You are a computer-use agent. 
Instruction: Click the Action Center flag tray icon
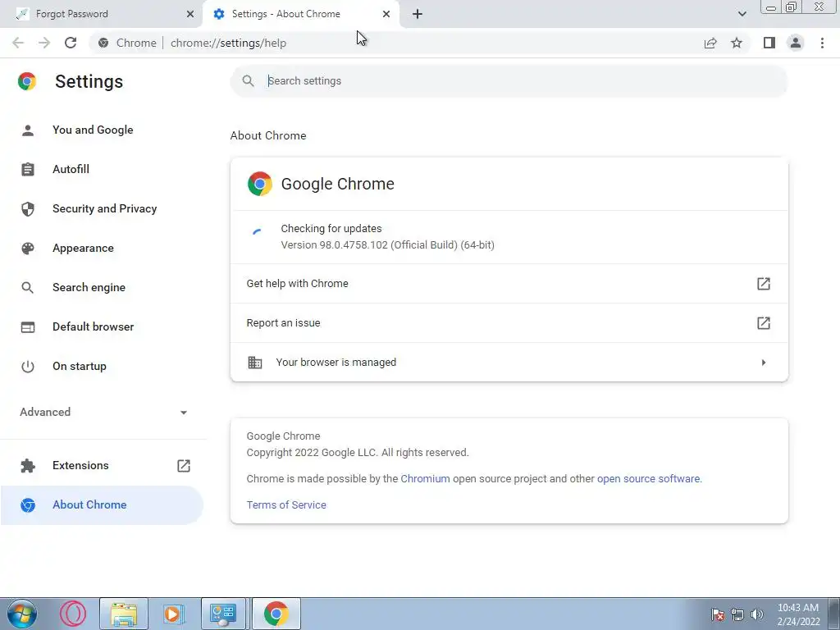pyautogui.click(x=718, y=614)
